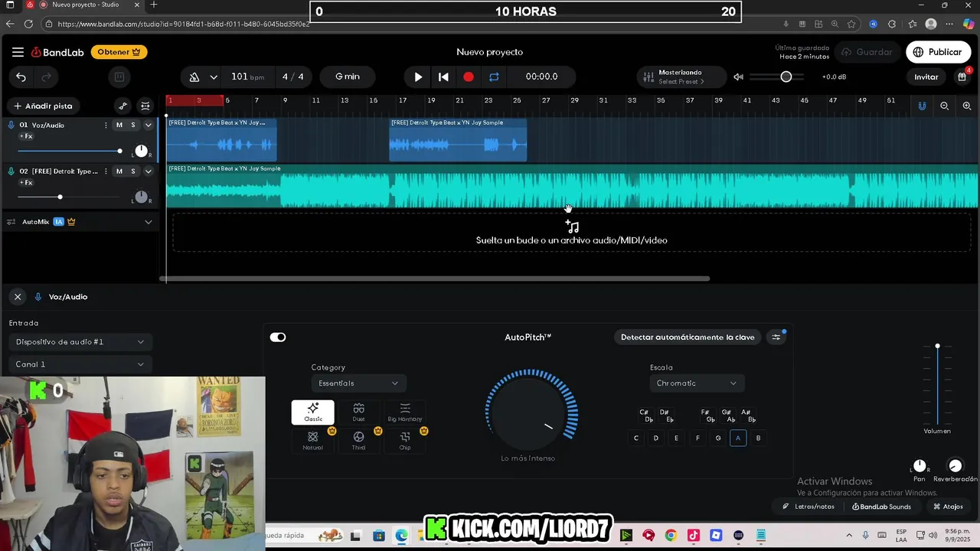Add a new track with Añadir pista
This screenshot has width=980, height=551.
43,106
